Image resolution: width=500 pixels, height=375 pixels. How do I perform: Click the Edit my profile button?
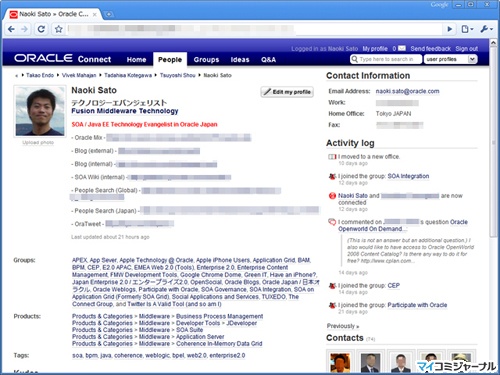point(287,92)
